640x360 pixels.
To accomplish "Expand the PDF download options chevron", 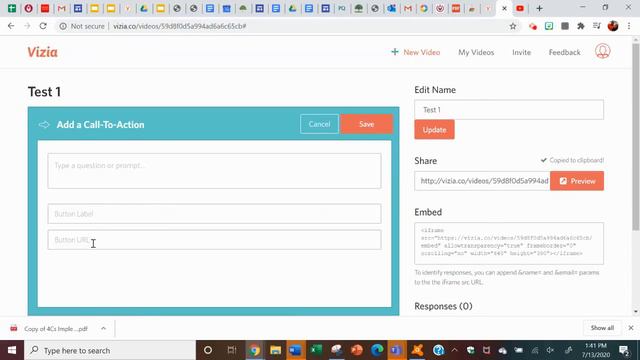I will coord(103,329).
